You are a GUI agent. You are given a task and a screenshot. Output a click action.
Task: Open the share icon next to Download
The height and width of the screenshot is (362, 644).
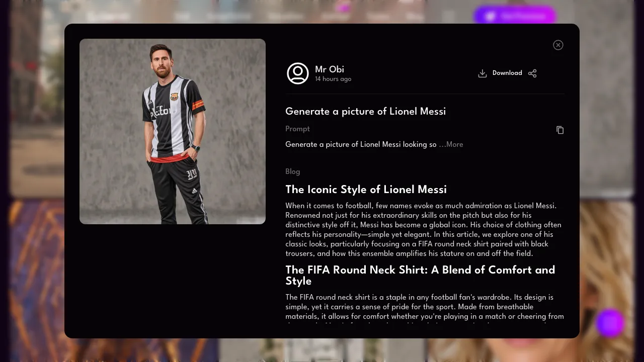coord(532,73)
